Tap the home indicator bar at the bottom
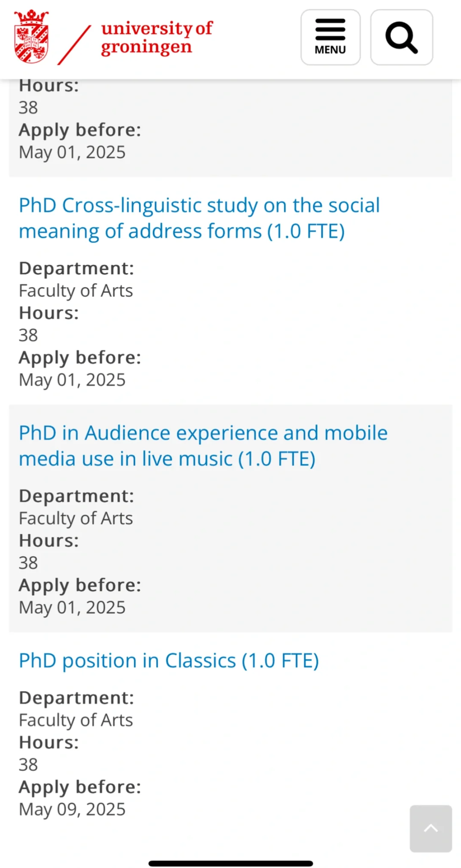The image size is (461, 868). tap(230, 863)
